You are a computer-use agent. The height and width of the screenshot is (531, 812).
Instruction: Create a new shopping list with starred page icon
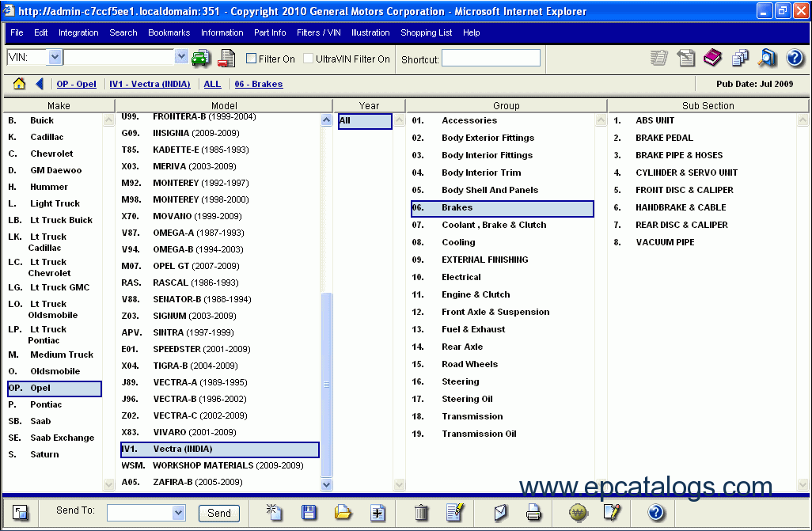pos(273,512)
